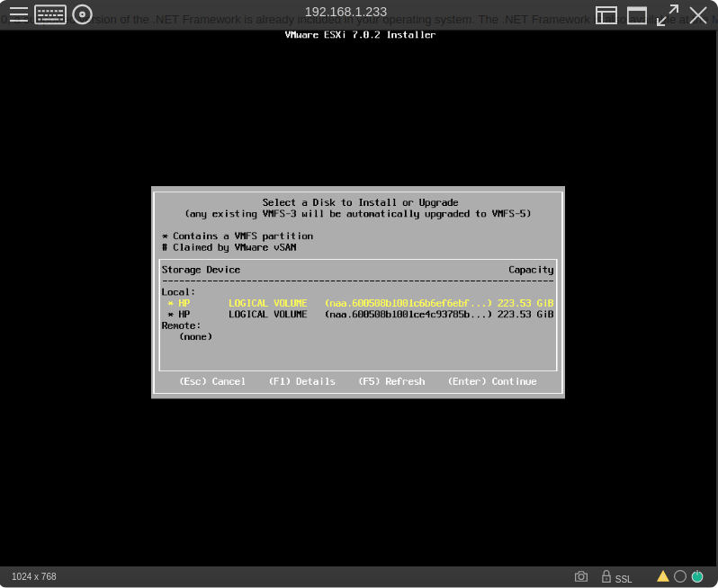
Task: Click the green power button icon
Action: (x=696, y=576)
